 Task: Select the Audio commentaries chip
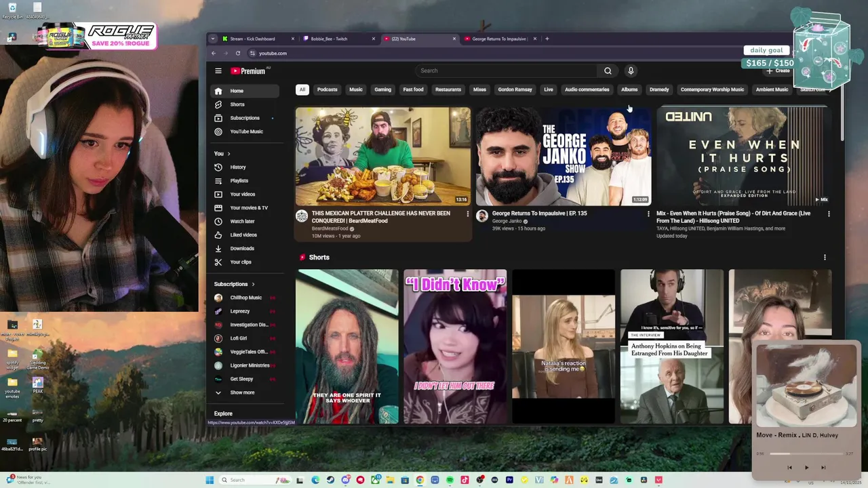click(x=587, y=89)
